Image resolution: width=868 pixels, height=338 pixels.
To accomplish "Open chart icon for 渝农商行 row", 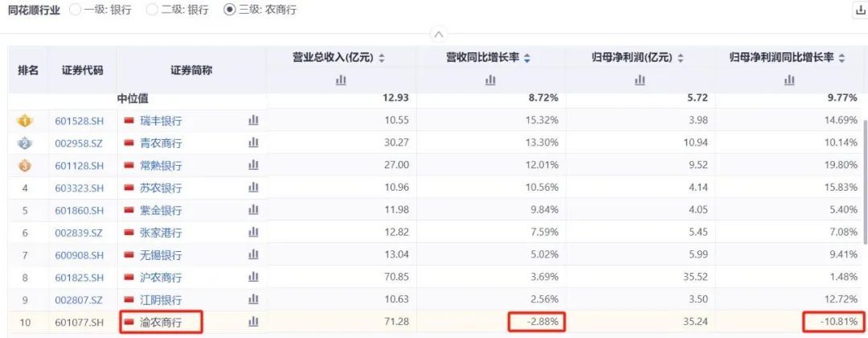I will (253, 321).
